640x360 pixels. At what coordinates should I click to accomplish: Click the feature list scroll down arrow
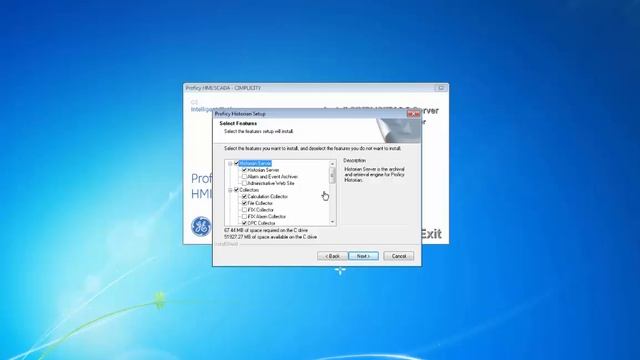coord(332,222)
